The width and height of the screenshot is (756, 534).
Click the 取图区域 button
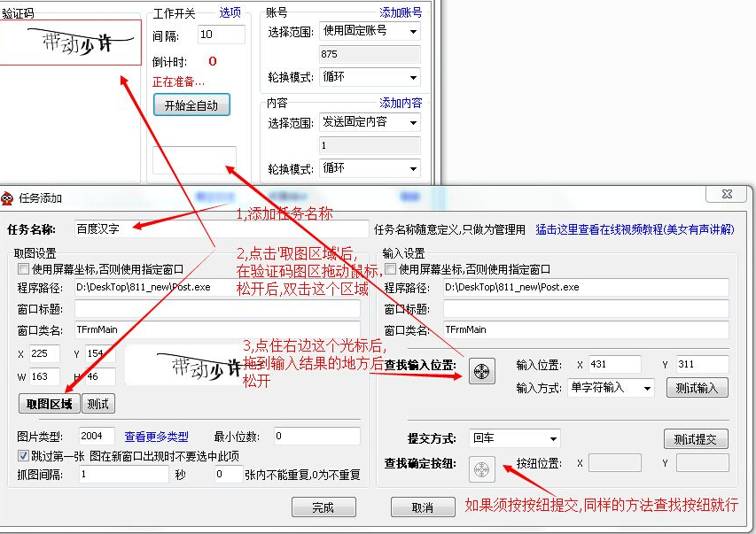49,404
